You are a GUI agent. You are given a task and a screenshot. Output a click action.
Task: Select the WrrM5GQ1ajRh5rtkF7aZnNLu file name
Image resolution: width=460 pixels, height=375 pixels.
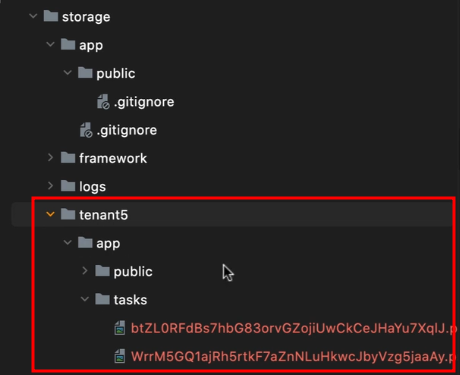pyautogui.click(x=293, y=357)
